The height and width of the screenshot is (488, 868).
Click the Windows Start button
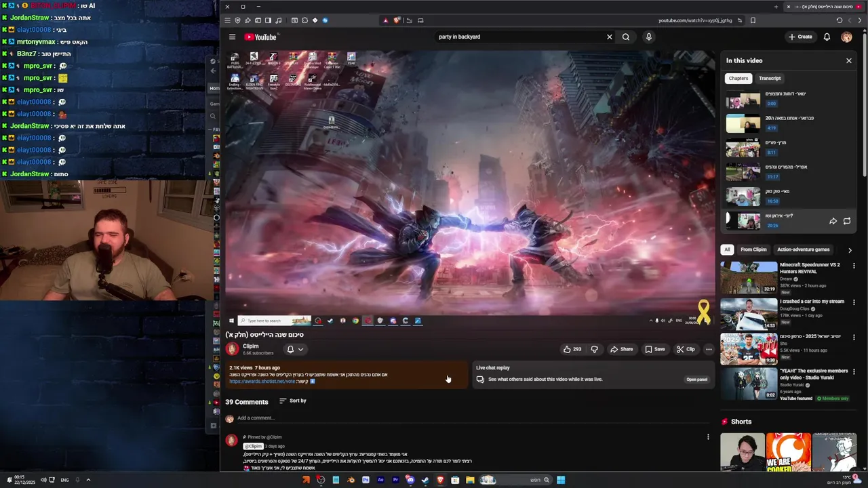tap(561, 480)
